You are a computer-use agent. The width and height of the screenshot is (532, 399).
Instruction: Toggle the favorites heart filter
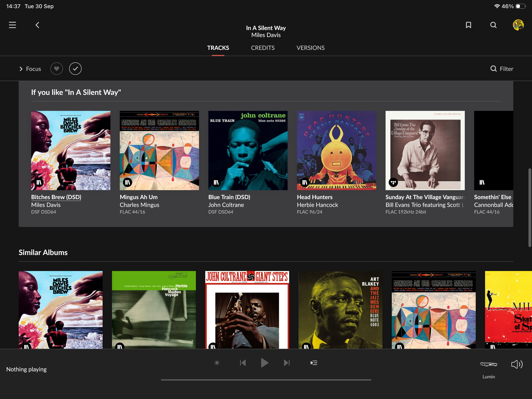point(57,69)
